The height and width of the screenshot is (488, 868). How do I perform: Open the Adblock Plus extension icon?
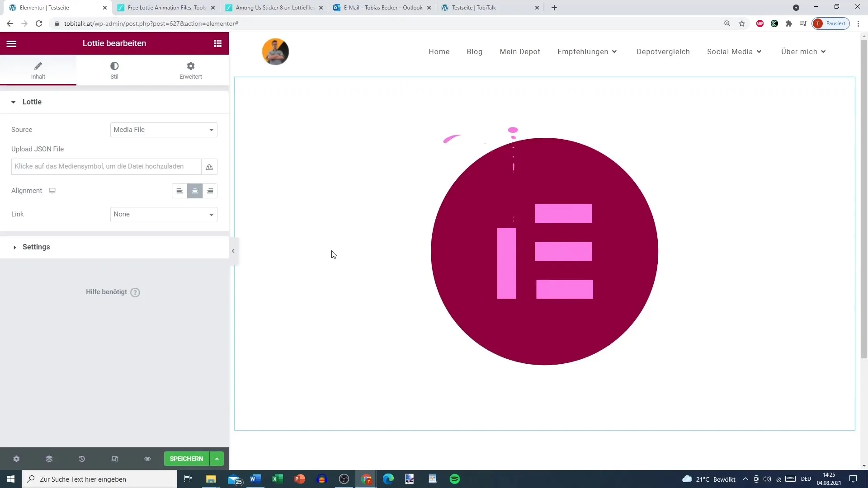coord(760,23)
